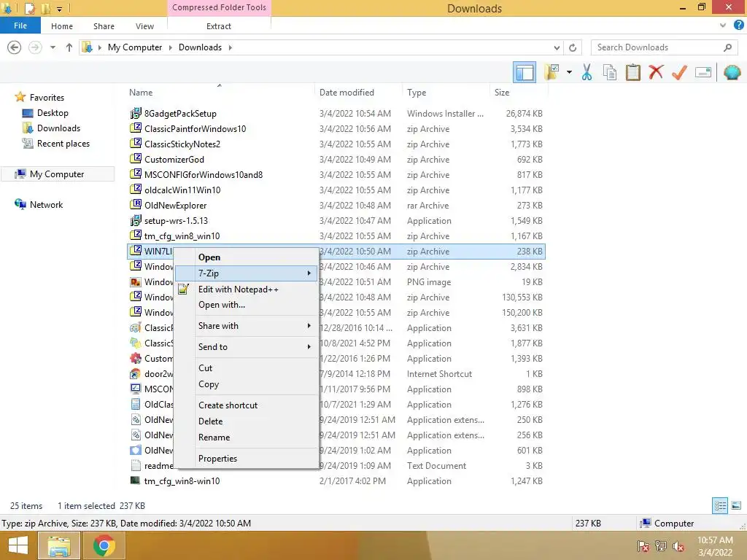The height and width of the screenshot is (560, 747).
Task: Sort by the Type column header
Action: point(417,93)
